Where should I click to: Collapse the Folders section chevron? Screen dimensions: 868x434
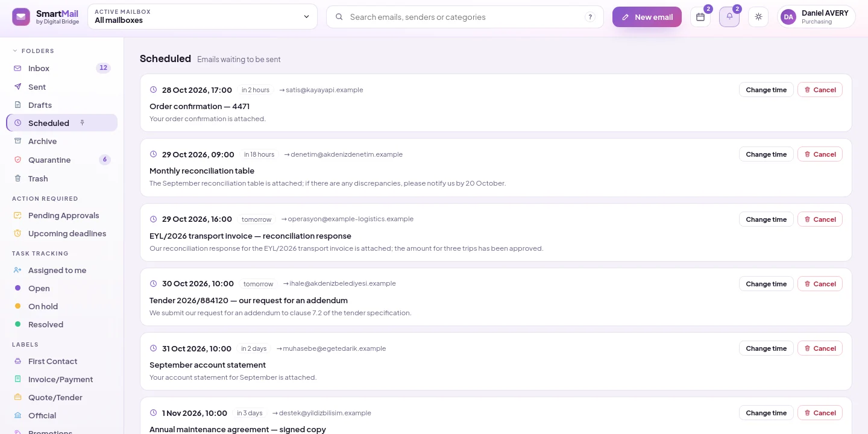15,51
